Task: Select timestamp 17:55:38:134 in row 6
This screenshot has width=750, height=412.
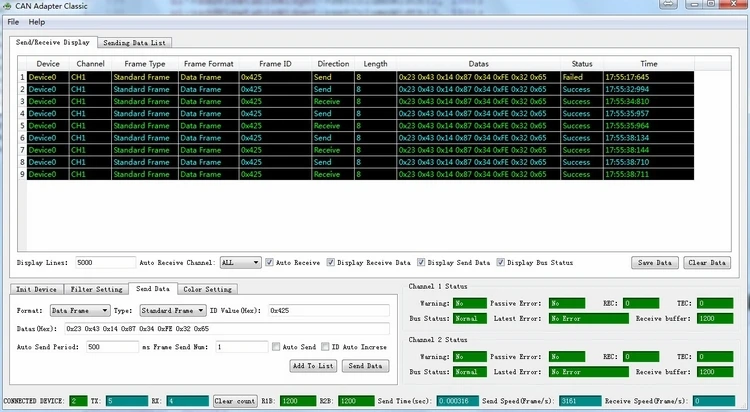Action: pyautogui.click(x=649, y=138)
